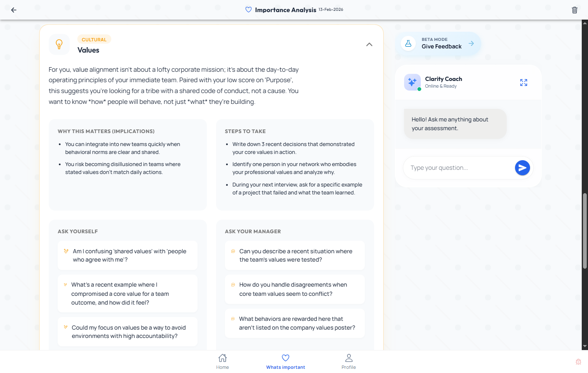Toggle the Give Feedback arrow

click(x=471, y=43)
